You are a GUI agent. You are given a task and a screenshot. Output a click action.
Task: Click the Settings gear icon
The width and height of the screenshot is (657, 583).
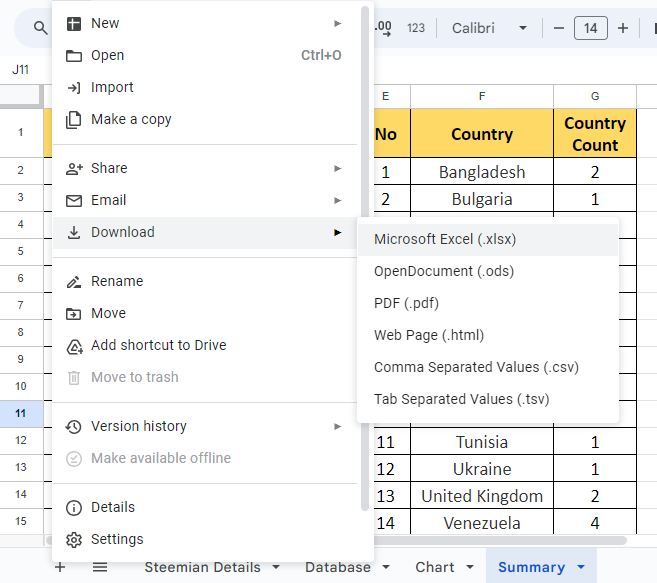click(73, 539)
